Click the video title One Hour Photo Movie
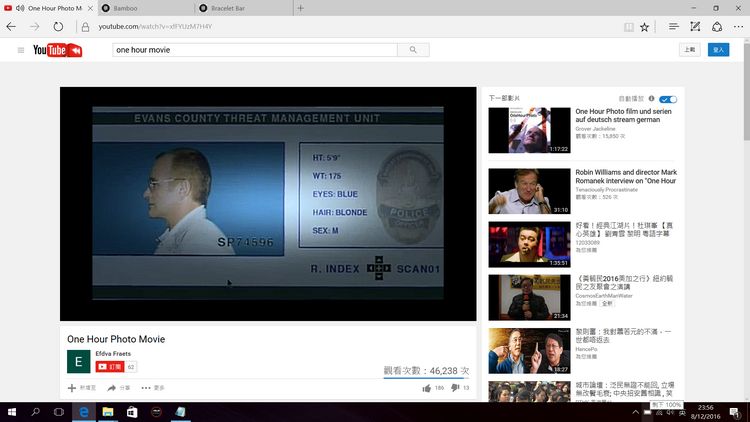Viewport: 750px width, 422px height. (116, 339)
